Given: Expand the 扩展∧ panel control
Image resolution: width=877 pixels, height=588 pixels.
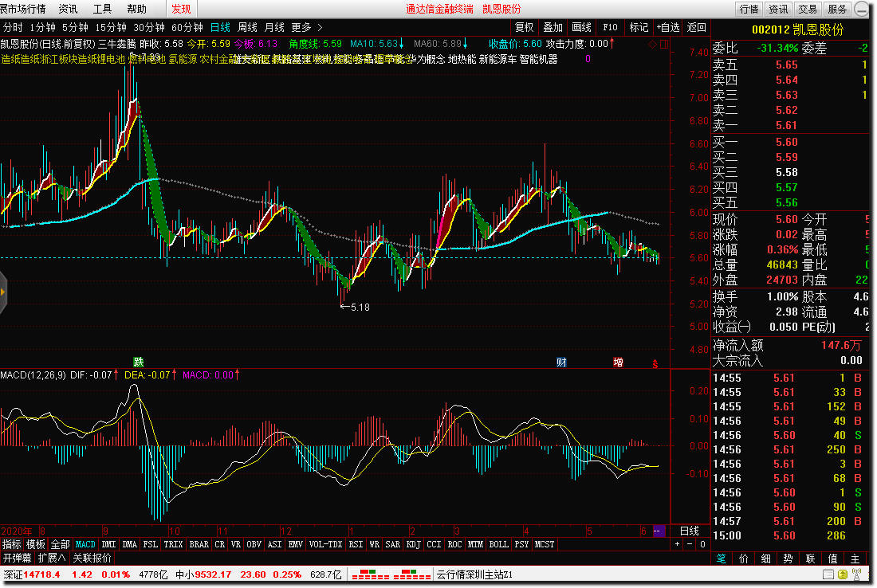Looking at the screenshot, I should (52, 558).
